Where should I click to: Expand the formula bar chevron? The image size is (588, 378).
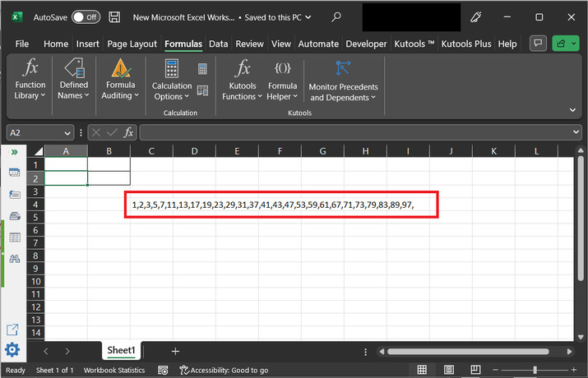(576, 132)
